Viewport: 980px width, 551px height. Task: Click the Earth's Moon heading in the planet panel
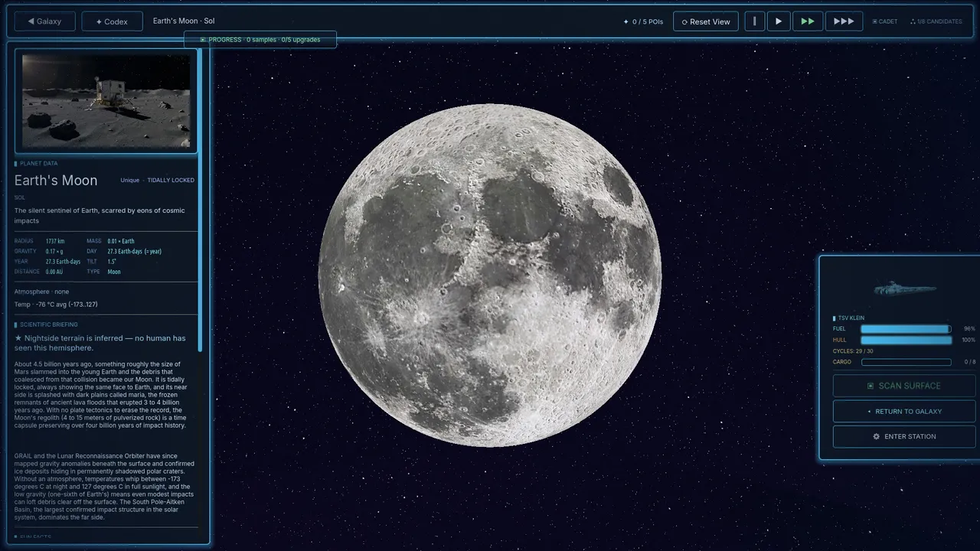(x=56, y=181)
